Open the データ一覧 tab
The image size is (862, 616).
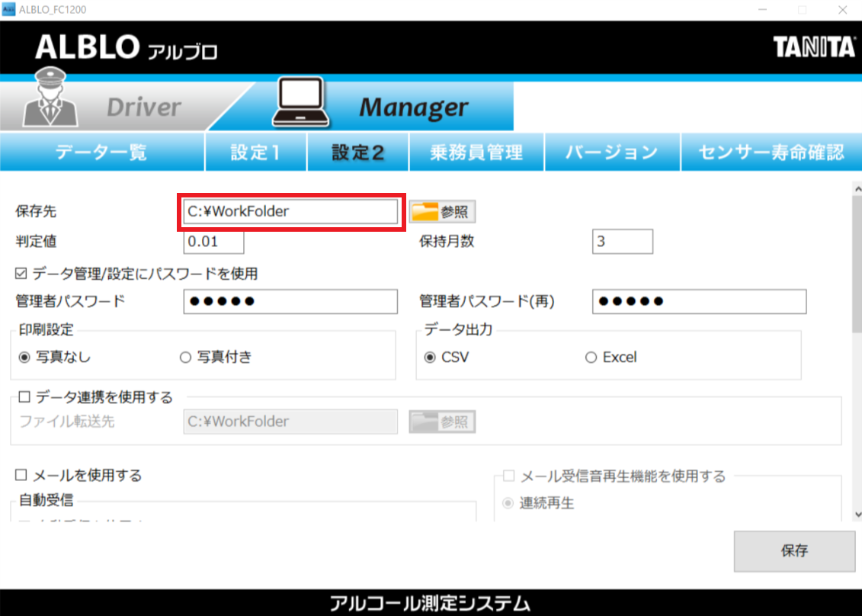101,152
